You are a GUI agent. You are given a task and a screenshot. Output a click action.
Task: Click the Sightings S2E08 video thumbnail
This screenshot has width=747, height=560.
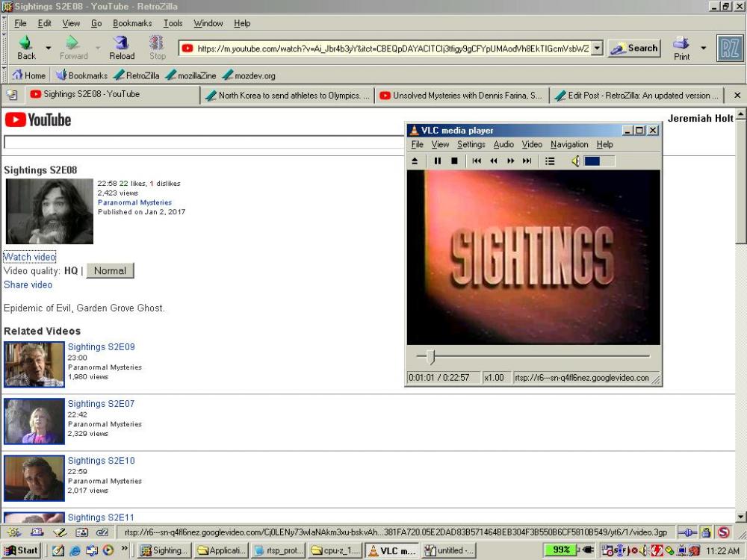point(49,211)
